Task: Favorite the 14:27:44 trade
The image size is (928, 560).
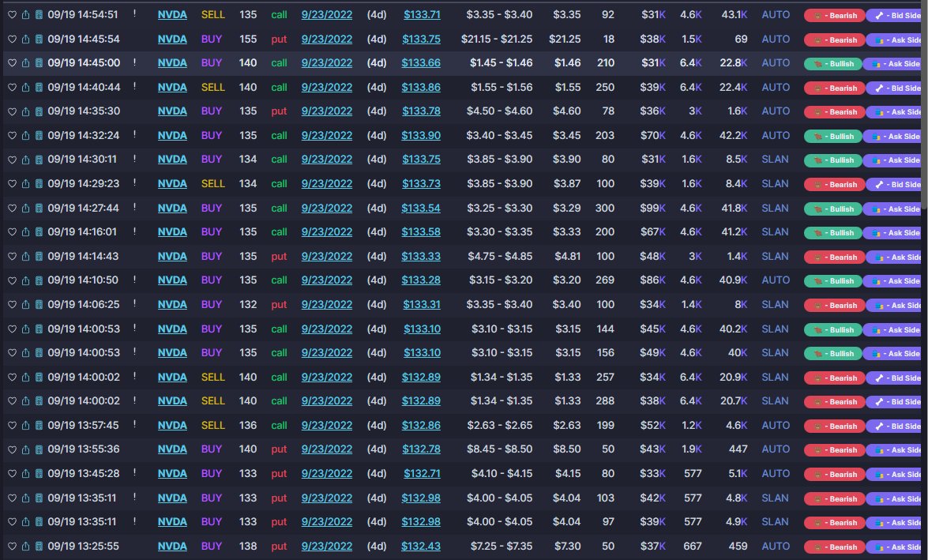Action: pyautogui.click(x=12, y=208)
